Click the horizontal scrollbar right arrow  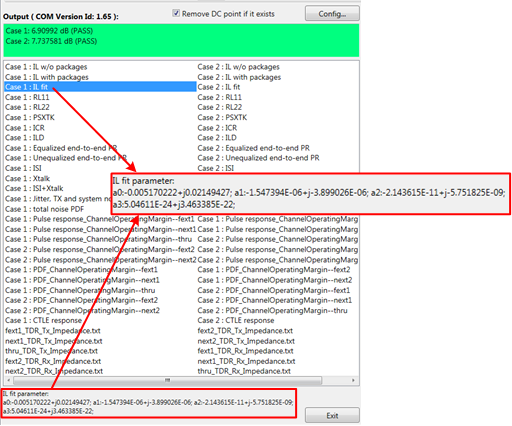(353, 380)
